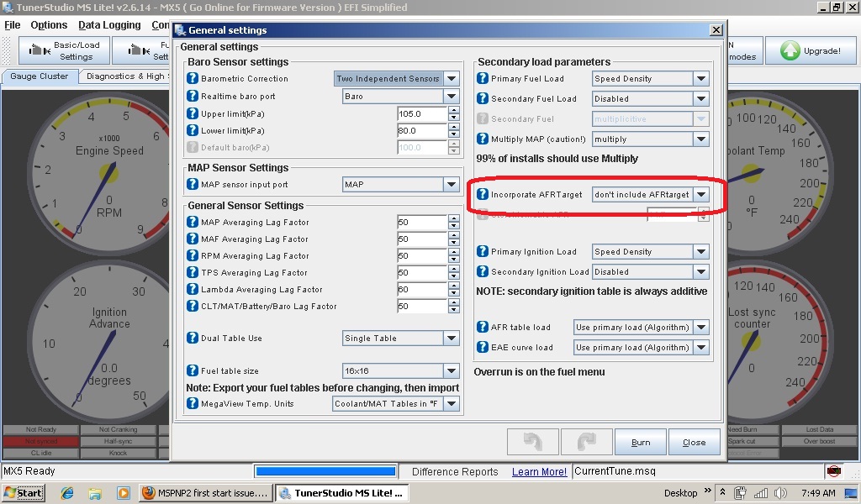Open the File menu

click(12, 25)
